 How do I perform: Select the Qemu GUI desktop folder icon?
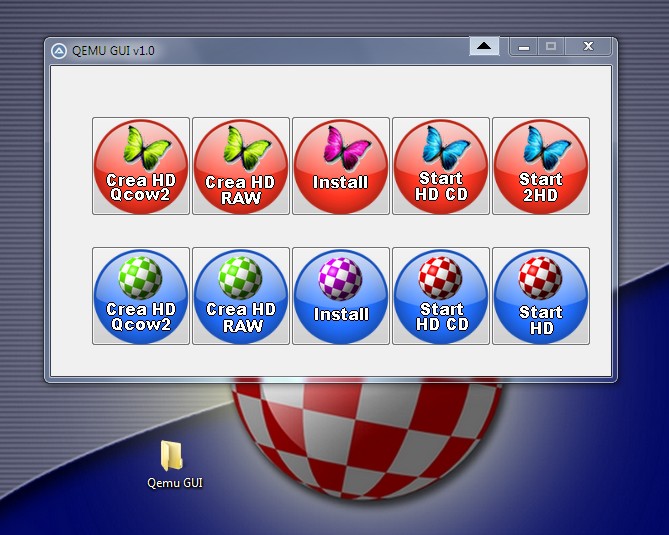point(172,456)
